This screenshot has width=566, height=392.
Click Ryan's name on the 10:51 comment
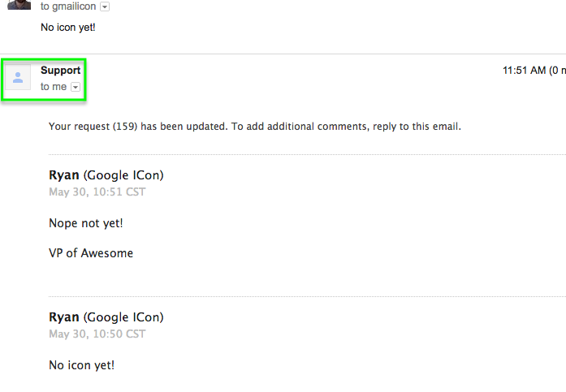(64, 175)
